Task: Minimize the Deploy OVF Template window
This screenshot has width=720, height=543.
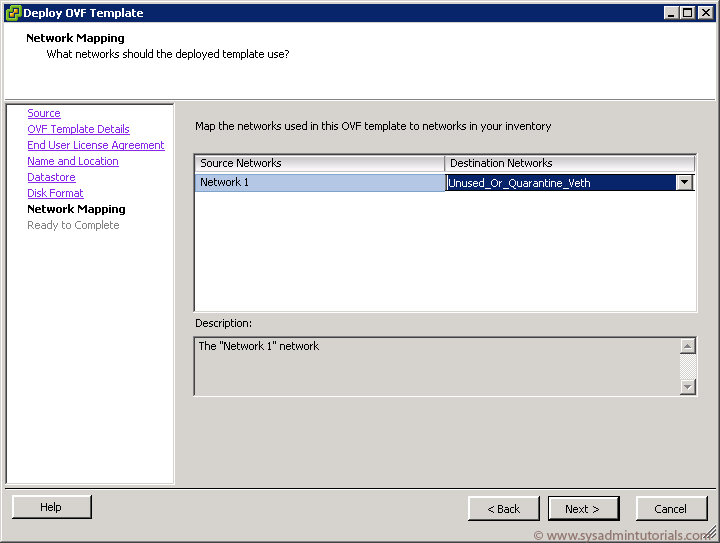Action: (671, 13)
